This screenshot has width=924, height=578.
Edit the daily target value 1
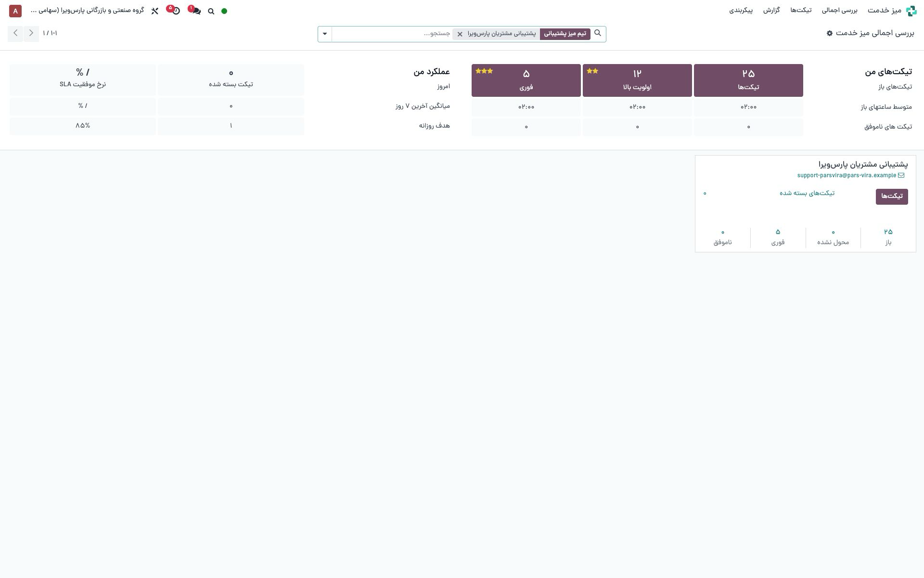231,126
